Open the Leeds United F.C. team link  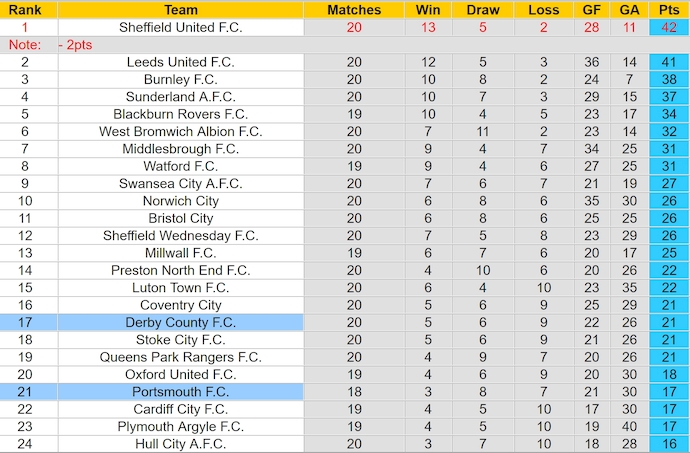(x=180, y=62)
